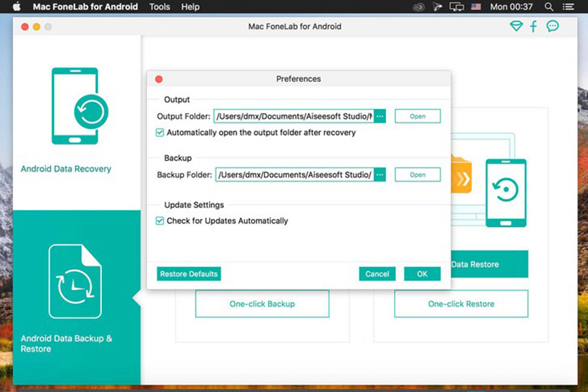Viewport: 588px width, 392px height.
Task: Browse for Backup Folder with ellipsis button
Action: 380,175
